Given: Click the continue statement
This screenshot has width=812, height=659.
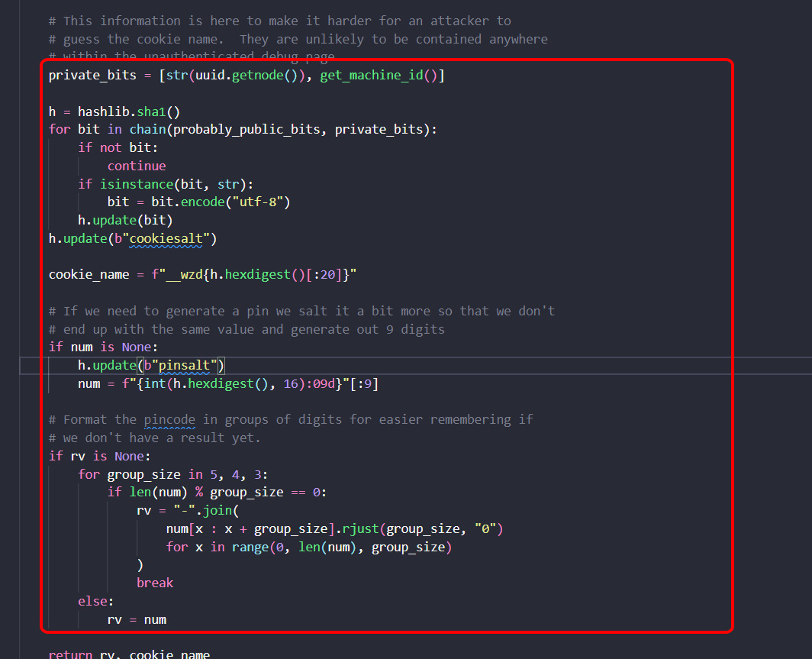Looking at the screenshot, I should point(136,166).
